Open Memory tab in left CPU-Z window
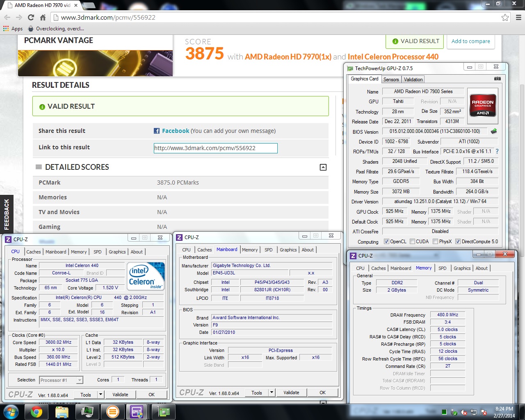Image resolution: width=525 pixels, height=420 pixels. pos(79,252)
